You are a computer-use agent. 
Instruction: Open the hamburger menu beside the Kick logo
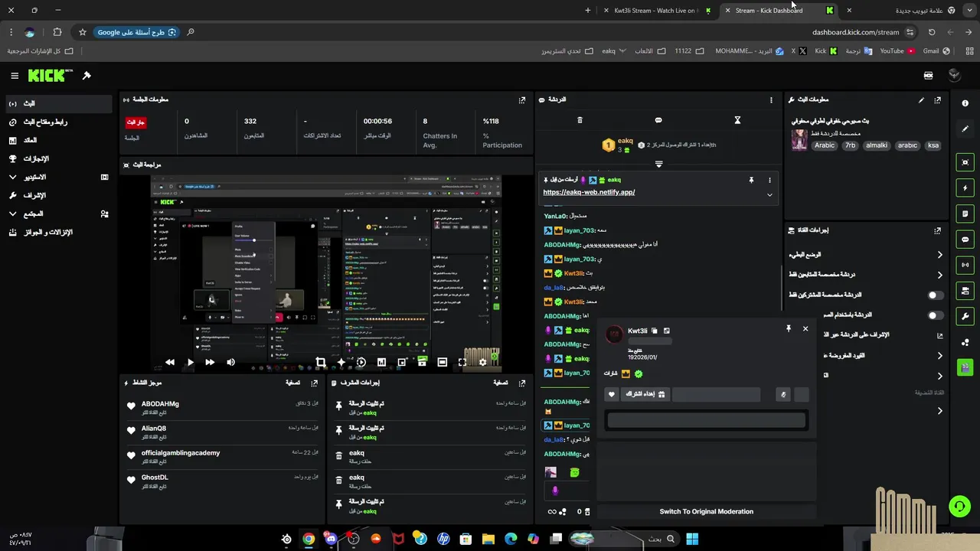(x=15, y=76)
